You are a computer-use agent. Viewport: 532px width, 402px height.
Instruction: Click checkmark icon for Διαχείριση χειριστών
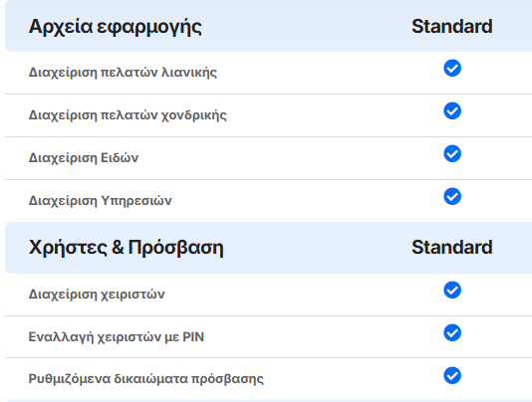(452, 290)
